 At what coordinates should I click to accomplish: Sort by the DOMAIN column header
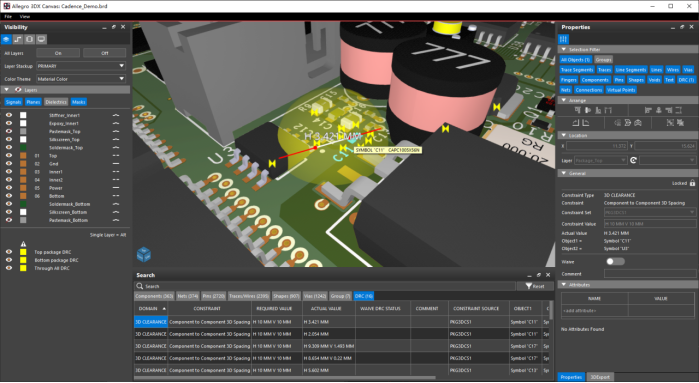tap(151, 309)
